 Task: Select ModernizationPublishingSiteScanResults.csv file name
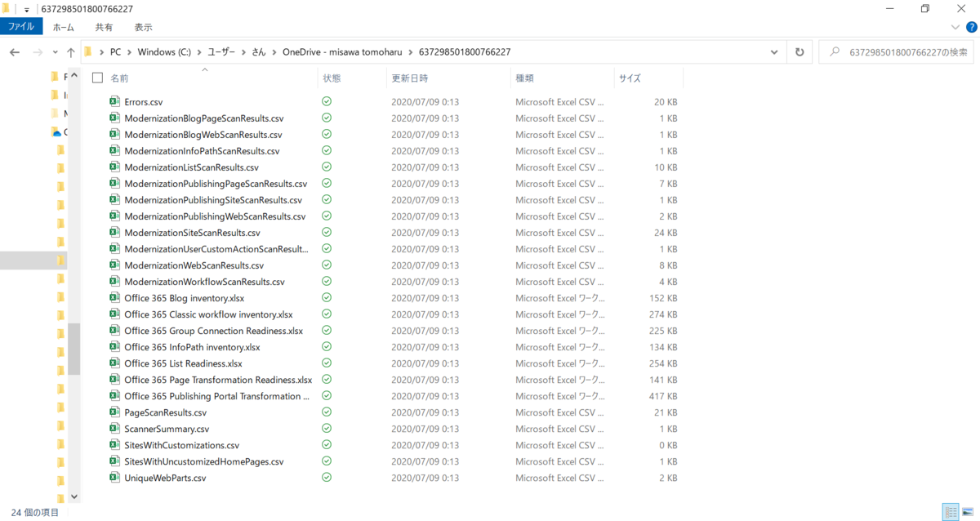pyautogui.click(x=213, y=200)
